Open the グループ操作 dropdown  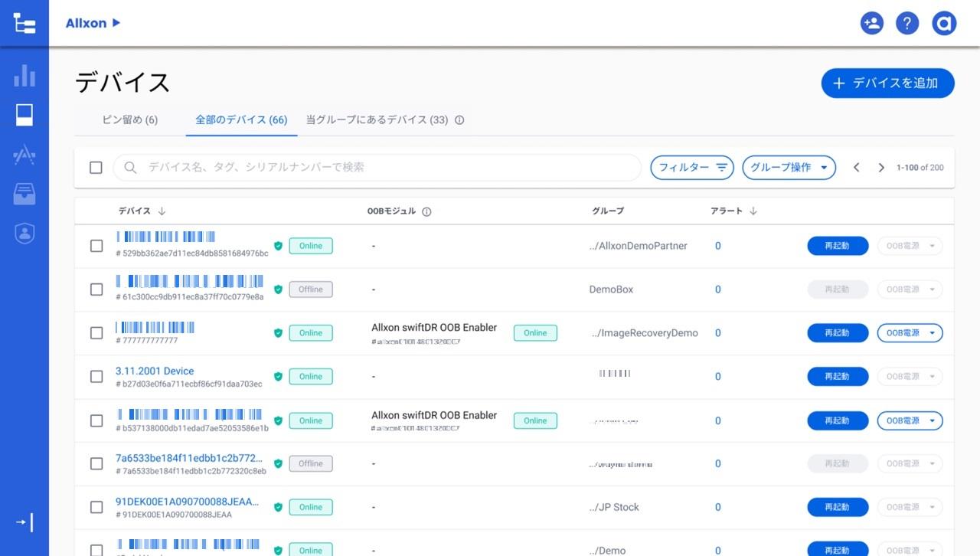[x=789, y=168]
